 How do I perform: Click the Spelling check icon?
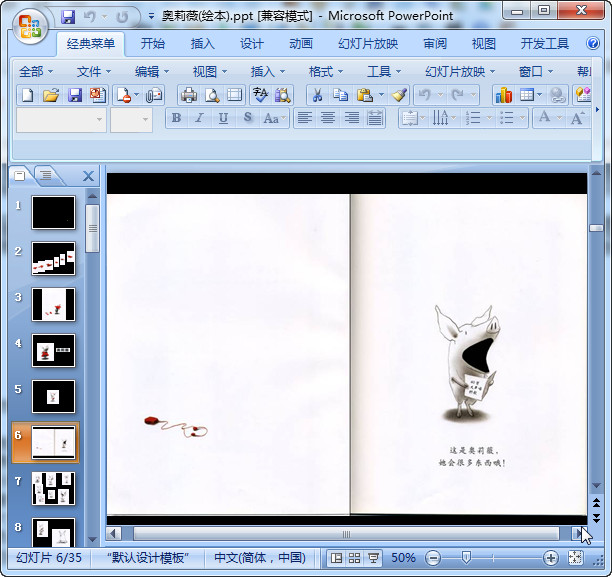point(260,95)
